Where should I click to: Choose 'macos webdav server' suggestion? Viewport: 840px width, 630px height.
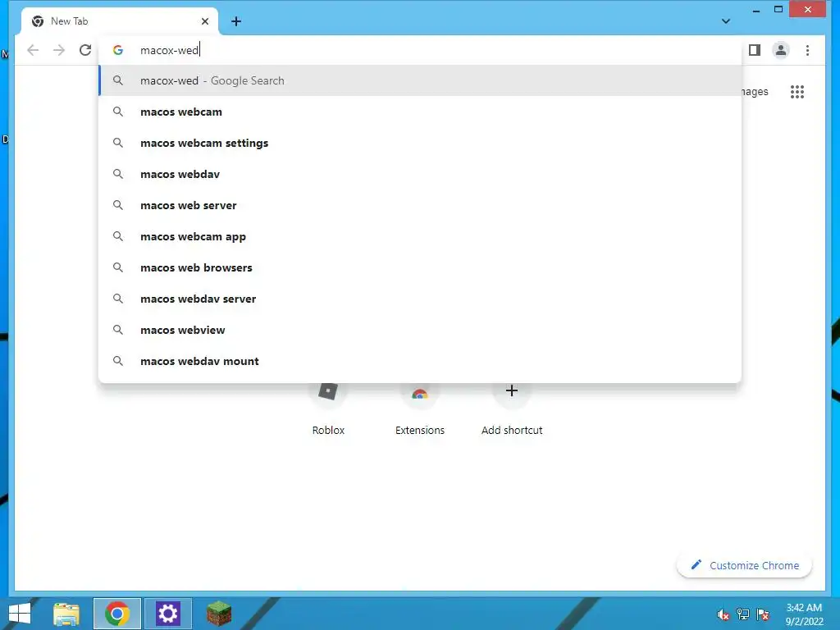(x=420, y=299)
